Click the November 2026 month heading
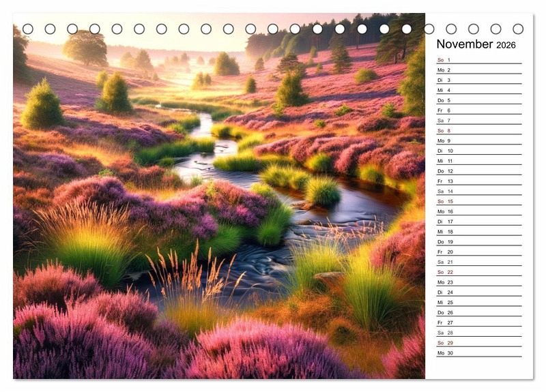546x392 pixels. (x=476, y=44)
